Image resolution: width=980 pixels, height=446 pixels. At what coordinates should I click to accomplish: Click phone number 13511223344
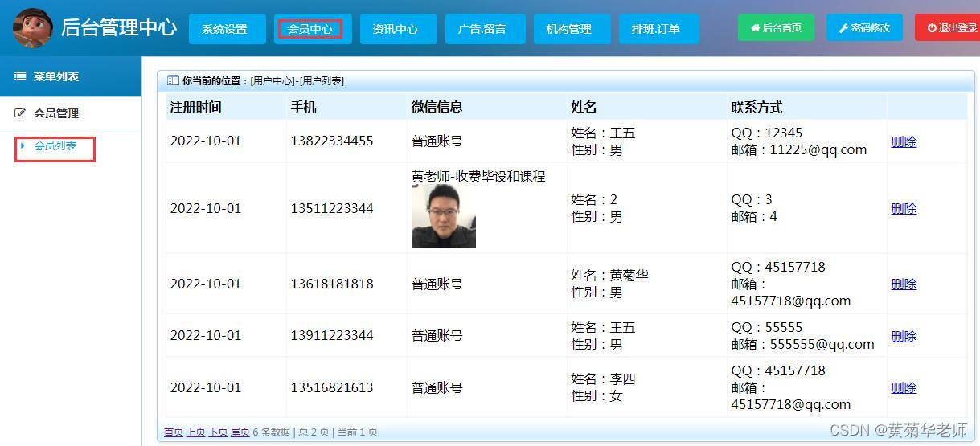332,208
